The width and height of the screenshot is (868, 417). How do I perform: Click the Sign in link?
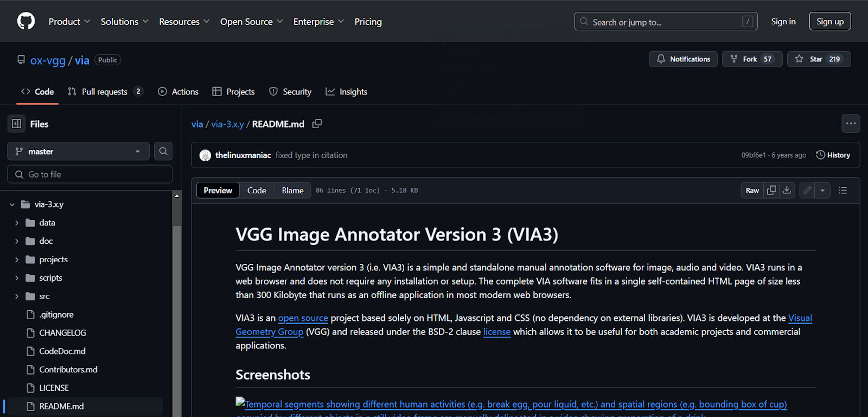pyautogui.click(x=783, y=21)
